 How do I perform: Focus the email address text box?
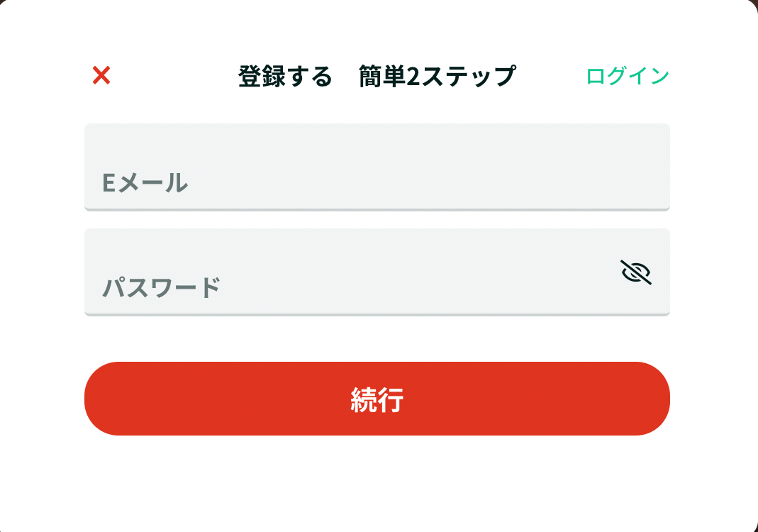coord(377,167)
